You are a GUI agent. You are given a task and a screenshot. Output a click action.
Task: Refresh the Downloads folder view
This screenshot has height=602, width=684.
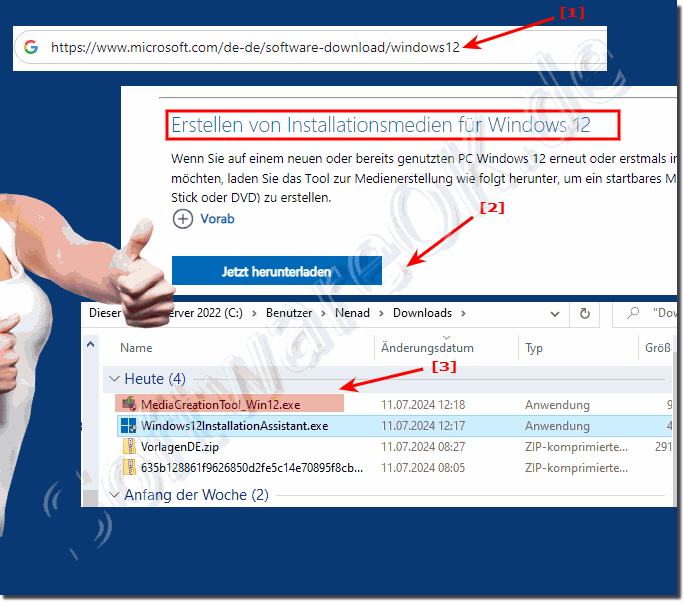tap(585, 313)
